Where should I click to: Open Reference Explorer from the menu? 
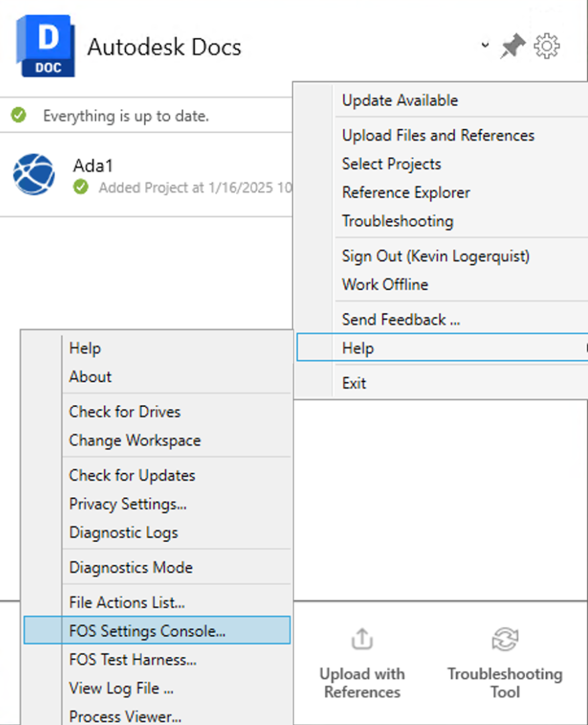pyautogui.click(x=406, y=192)
